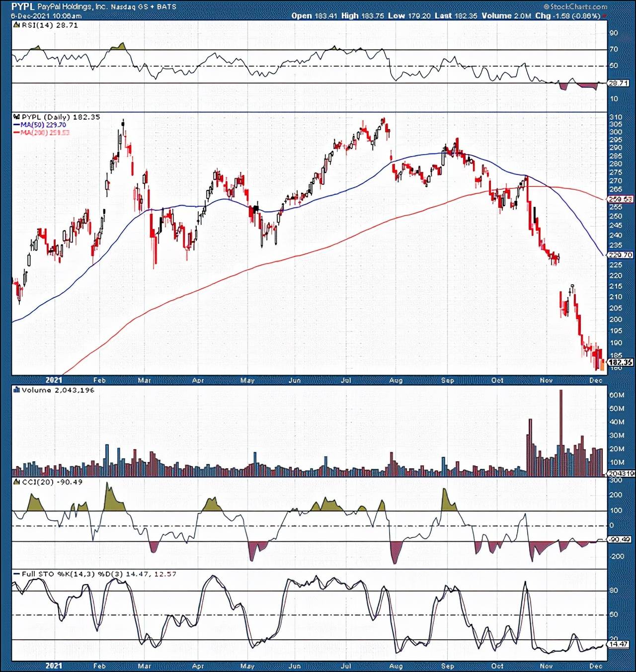Image resolution: width=636 pixels, height=672 pixels.
Task: Click the red MA(200) legend line
Action: coord(16,133)
